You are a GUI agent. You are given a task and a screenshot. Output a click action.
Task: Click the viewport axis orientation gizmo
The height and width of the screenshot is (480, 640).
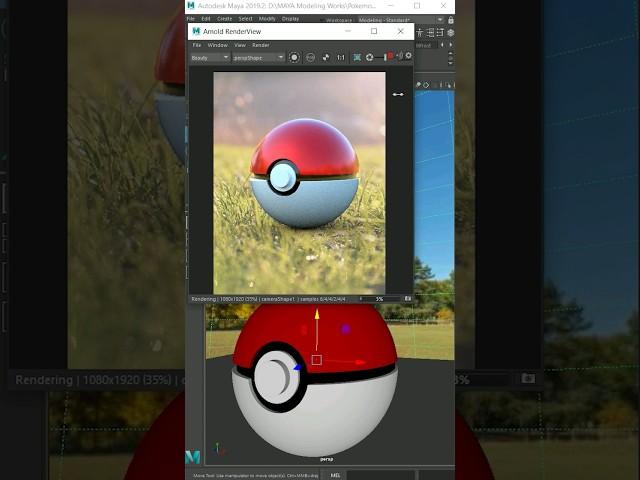219,449
